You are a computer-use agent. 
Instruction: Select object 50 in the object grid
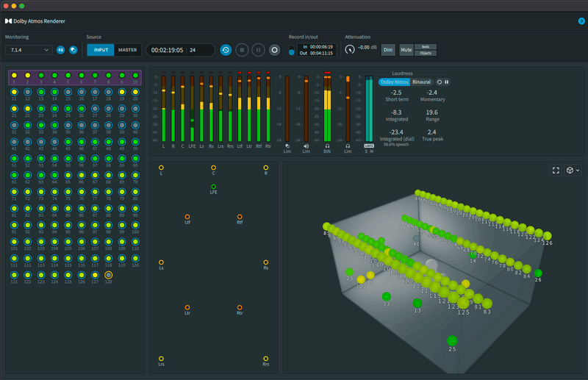135,142
